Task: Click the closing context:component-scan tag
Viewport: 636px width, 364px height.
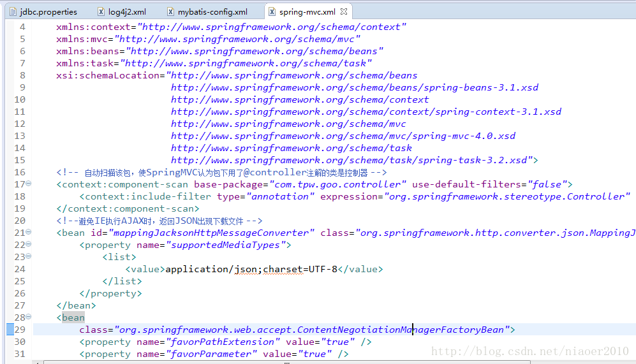Action: (x=128, y=208)
